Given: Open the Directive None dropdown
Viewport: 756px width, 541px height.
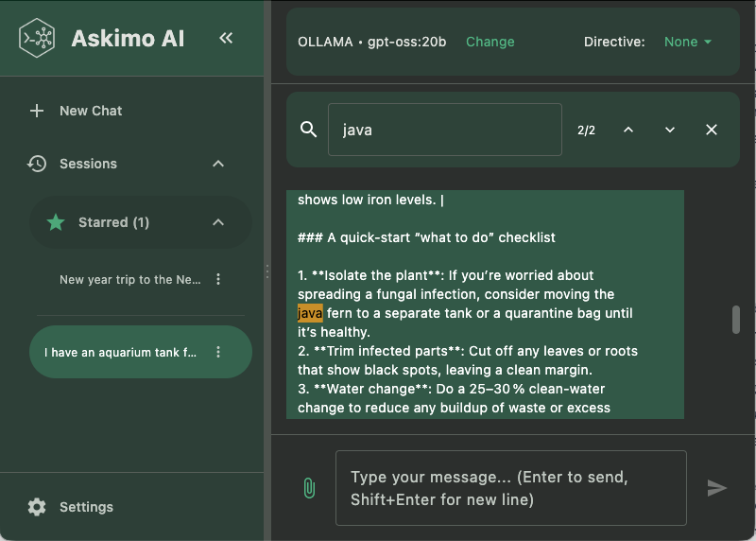Looking at the screenshot, I should pos(688,42).
